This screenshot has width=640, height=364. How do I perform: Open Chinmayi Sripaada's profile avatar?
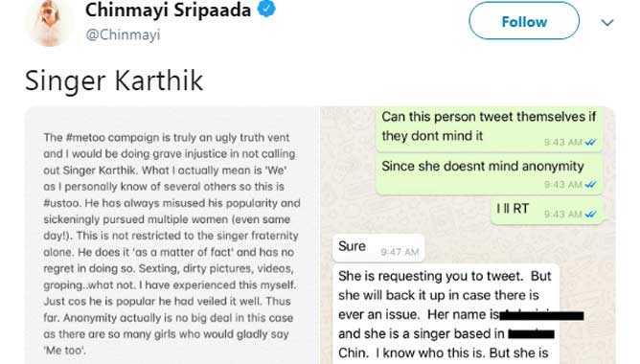tap(50, 23)
